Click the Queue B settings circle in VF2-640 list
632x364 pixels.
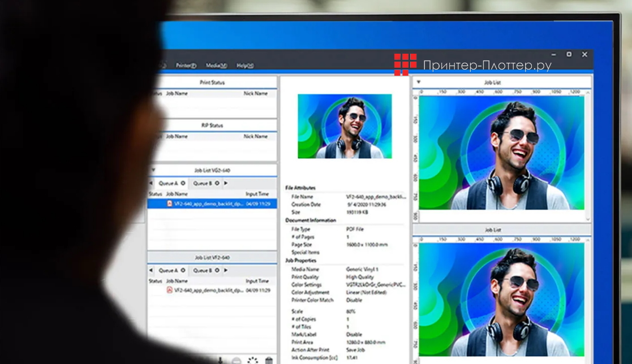pyautogui.click(x=217, y=270)
